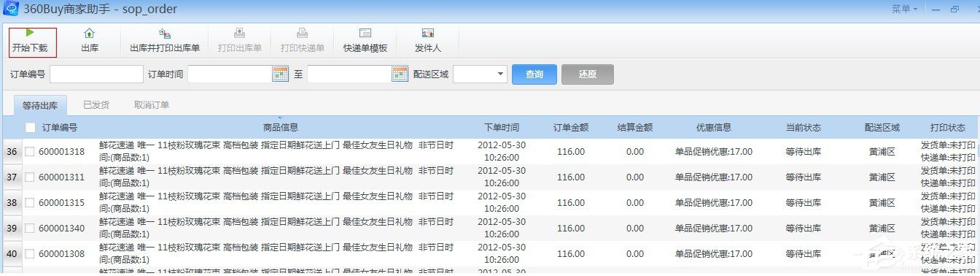Click 等待出库 status in row 37
The image size is (980, 276).
click(x=804, y=177)
